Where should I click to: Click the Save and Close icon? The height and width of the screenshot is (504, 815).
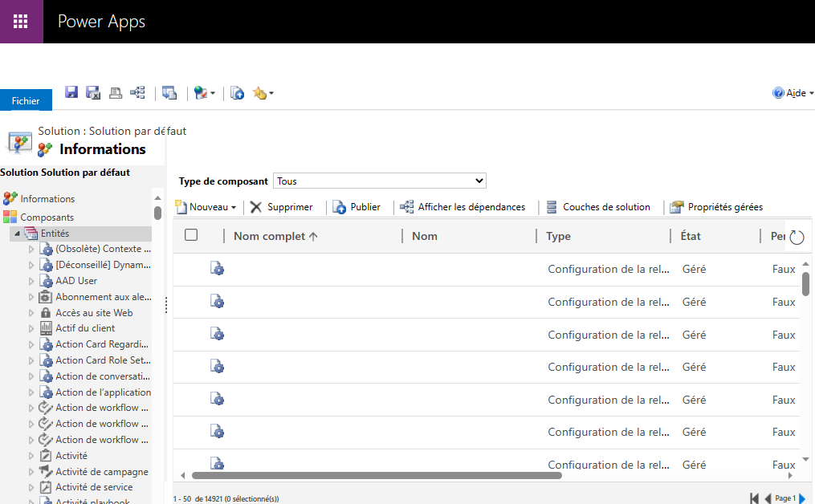tap(93, 92)
